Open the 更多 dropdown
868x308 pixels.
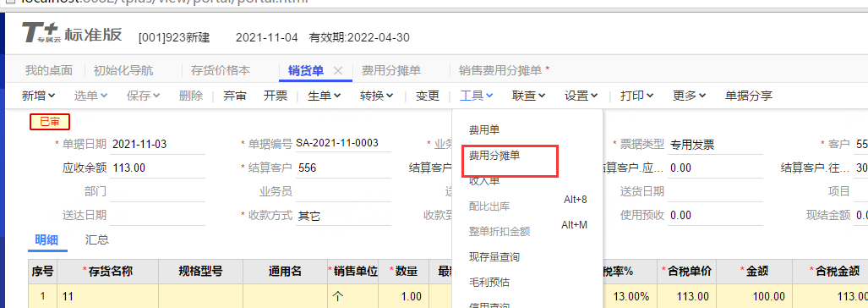pos(689,96)
